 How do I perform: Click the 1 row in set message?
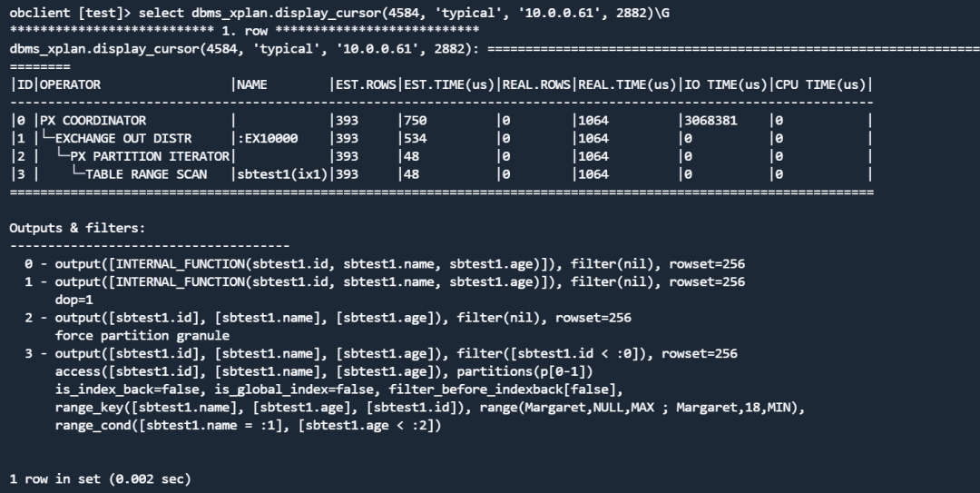[100, 479]
